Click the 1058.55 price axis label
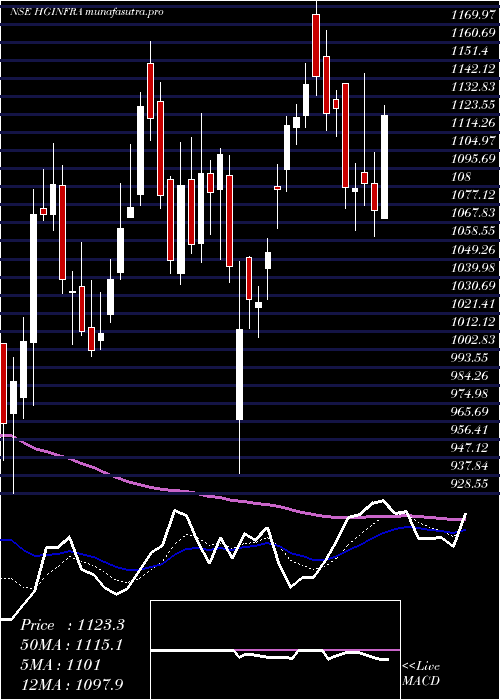This screenshot has width=500, height=700. (x=472, y=231)
